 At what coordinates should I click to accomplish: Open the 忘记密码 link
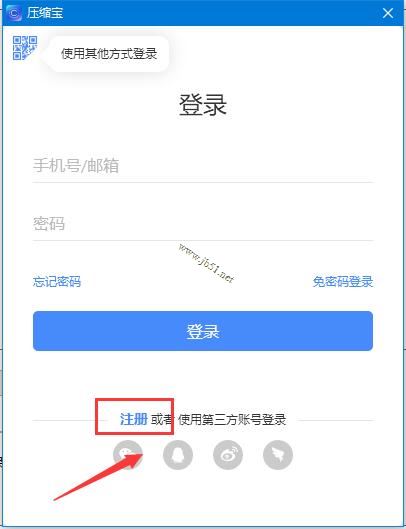click(57, 281)
